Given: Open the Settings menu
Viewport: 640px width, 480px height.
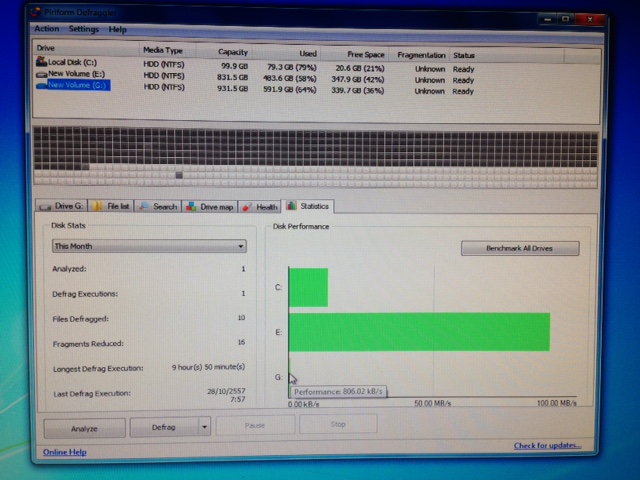Looking at the screenshot, I should point(84,29).
